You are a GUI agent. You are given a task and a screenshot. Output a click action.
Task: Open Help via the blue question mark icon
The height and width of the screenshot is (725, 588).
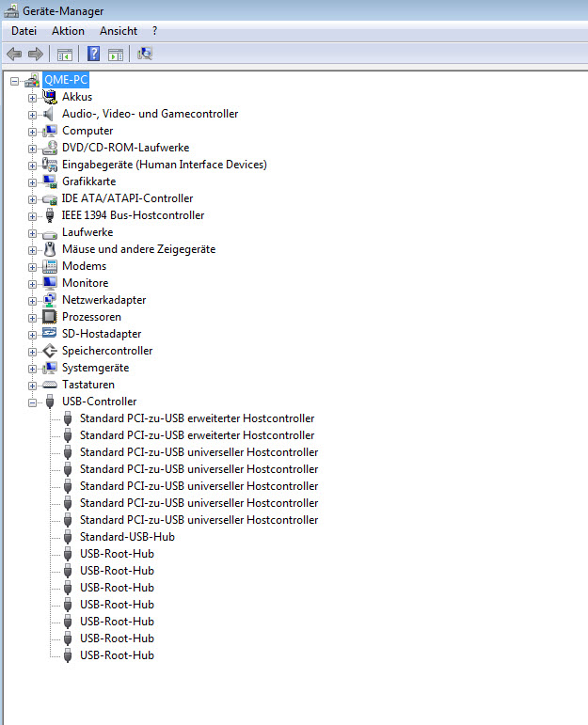click(x=93, y=55)
